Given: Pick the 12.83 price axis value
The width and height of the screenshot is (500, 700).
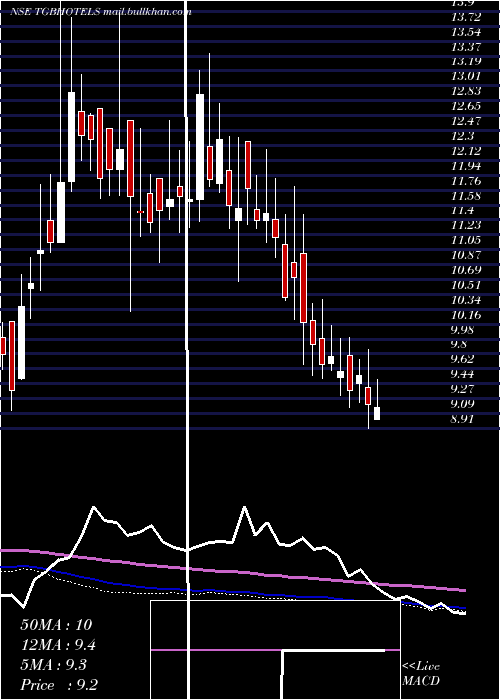Looking at the screenshot, I should (x=466, y=91).
